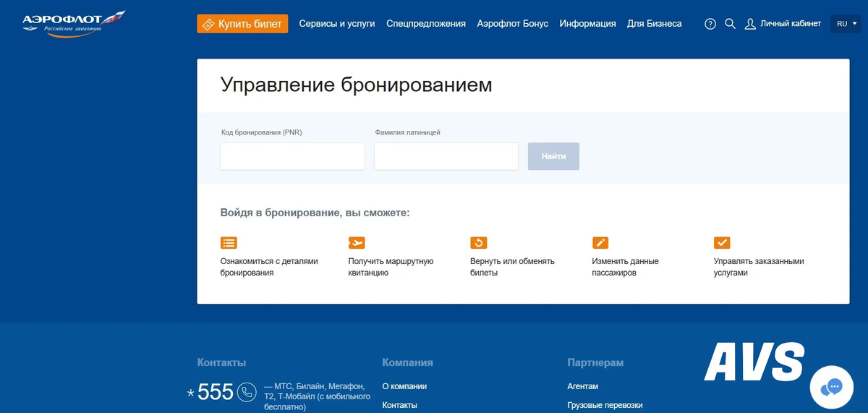Open the Агентам footer link
The image size is (868, 413).
[583, 386]
